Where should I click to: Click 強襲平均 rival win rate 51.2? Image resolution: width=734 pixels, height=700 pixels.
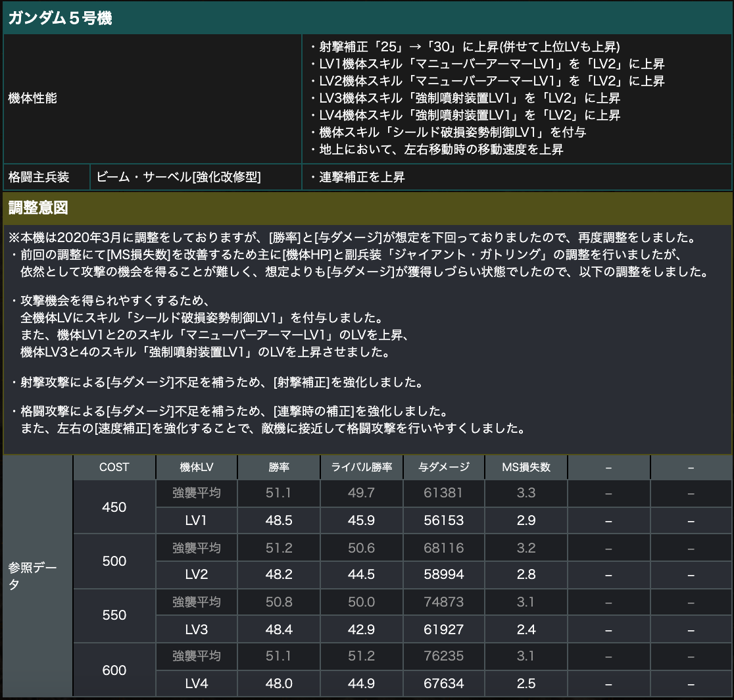click(x=361, y=656)
